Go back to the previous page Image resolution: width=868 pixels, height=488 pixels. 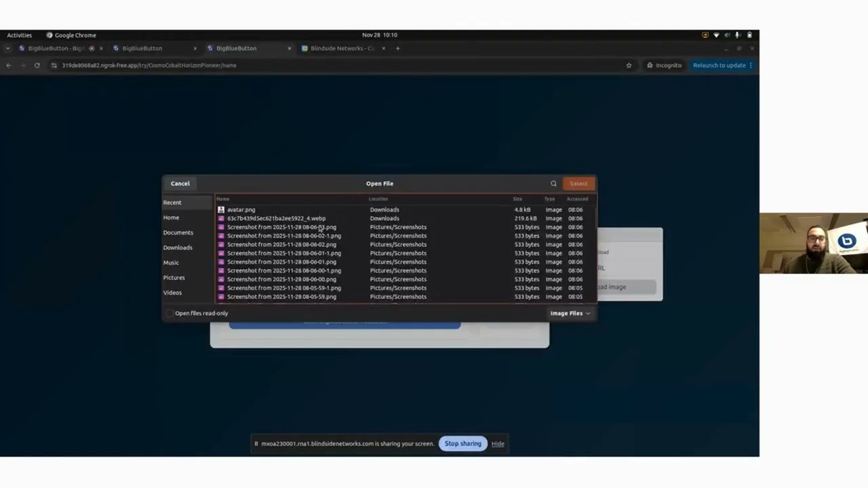tap(8, 65)
